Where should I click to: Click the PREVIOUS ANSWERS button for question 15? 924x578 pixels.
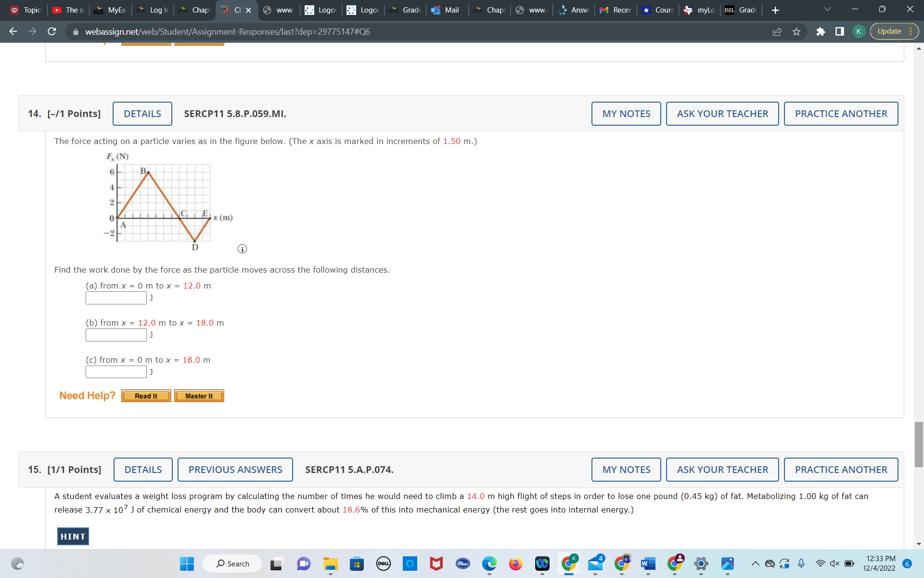click(x=235, y=470)
